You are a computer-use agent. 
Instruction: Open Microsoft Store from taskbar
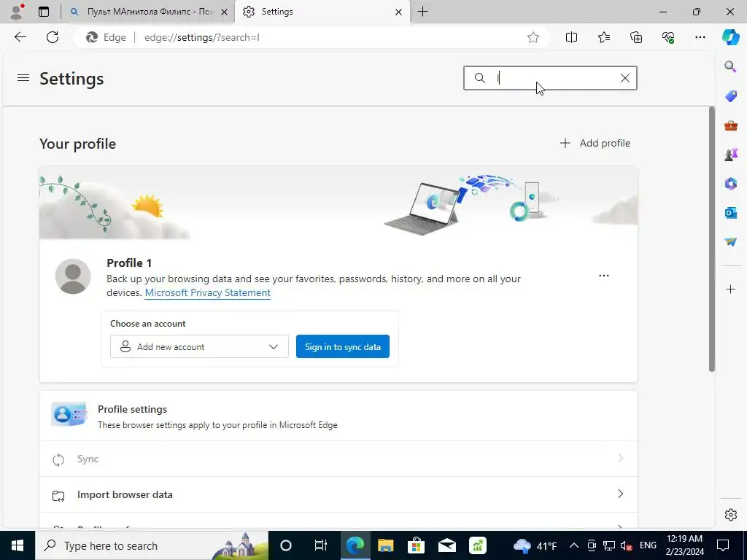pyautogui.click(x=416, y=545)
